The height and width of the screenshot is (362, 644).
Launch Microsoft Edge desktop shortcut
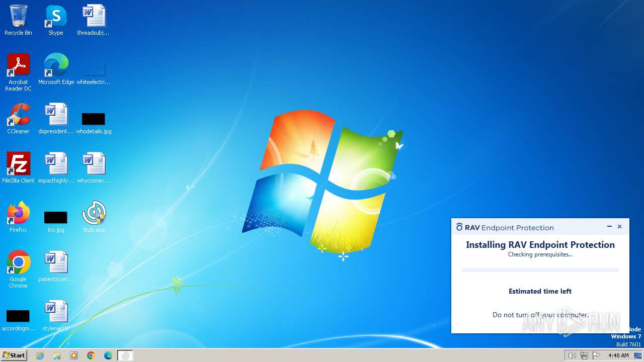pyautogui.click(x=56, y=69)
